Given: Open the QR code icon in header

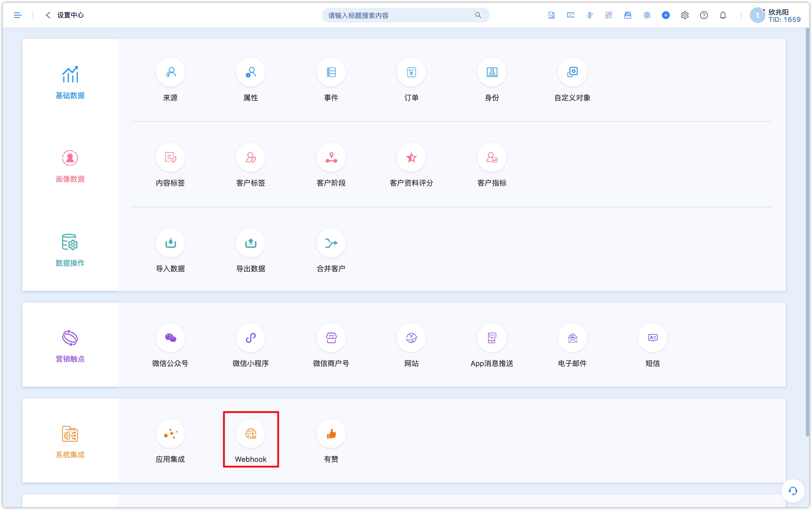Looking at the screenshot, I should point(608,15).
